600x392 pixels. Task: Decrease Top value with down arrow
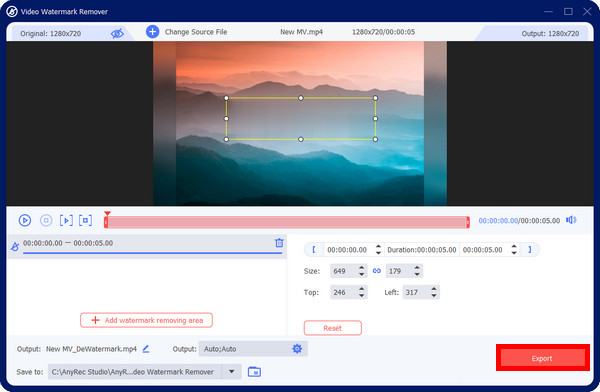pos(362,296)
